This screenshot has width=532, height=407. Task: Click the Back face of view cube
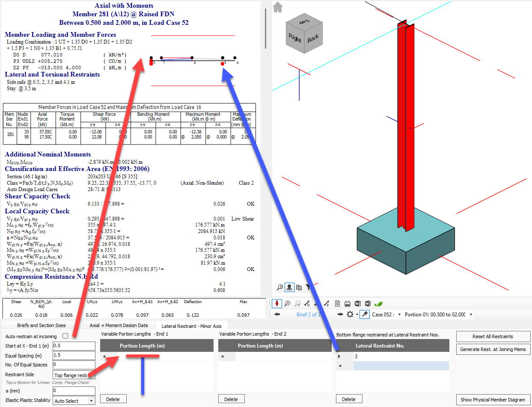[x=313, y=38]
